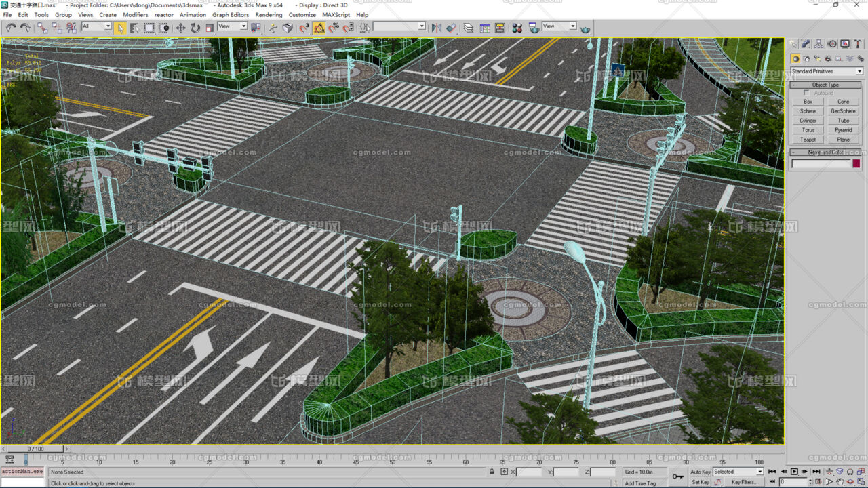Image resolution: width=868 pixels, height=488 pixels.
Task: Pick the Rectangular Selection Region tool
Action: (x=149, y=28)
